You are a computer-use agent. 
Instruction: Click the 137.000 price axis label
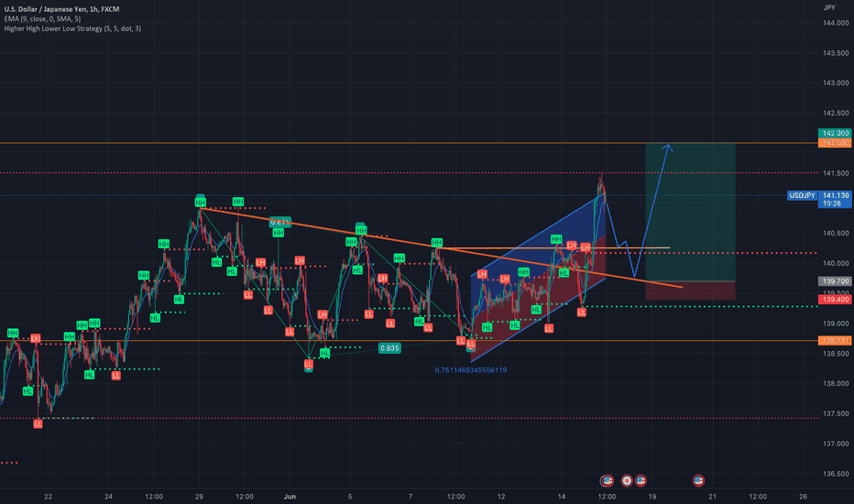[x=836, y=444]
